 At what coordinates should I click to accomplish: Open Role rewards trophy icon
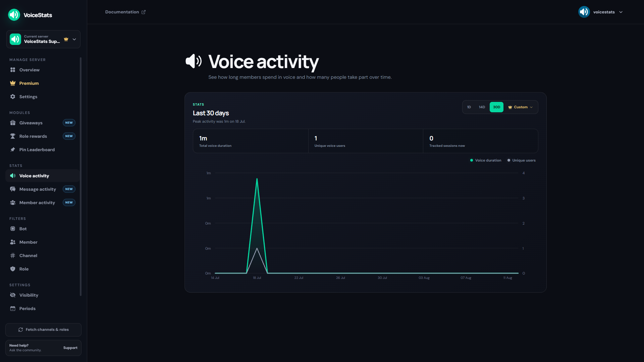[13, 136]
